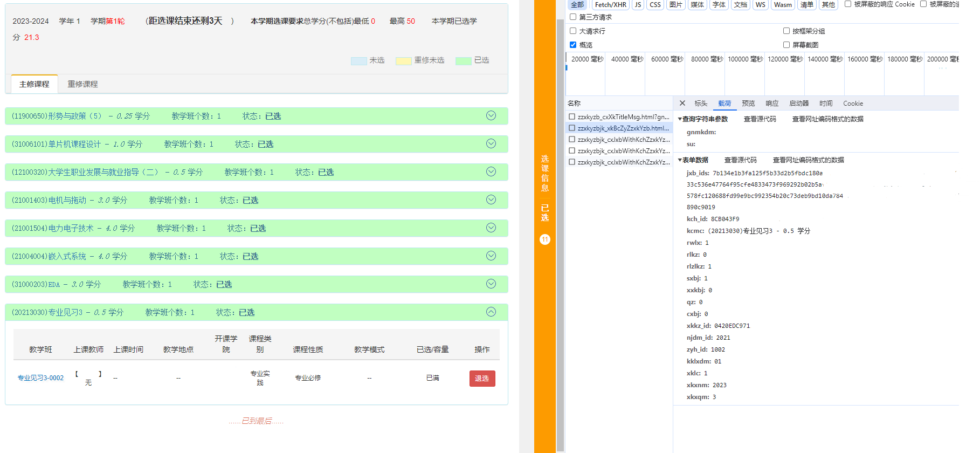Click icon beside zzxkyzb_cxXkTitleMsg.html request
This screenshot has width=980, height=453.
[572, 116]
